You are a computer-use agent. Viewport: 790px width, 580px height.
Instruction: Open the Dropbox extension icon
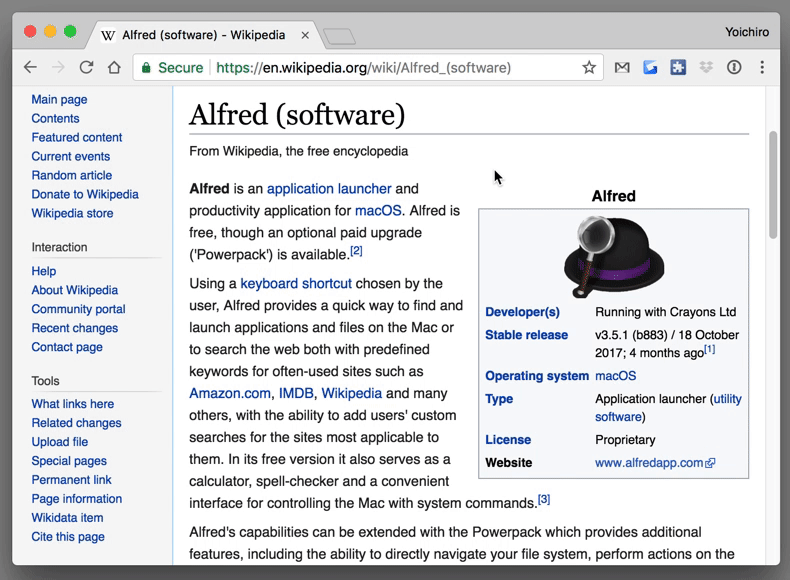(706, 67)
